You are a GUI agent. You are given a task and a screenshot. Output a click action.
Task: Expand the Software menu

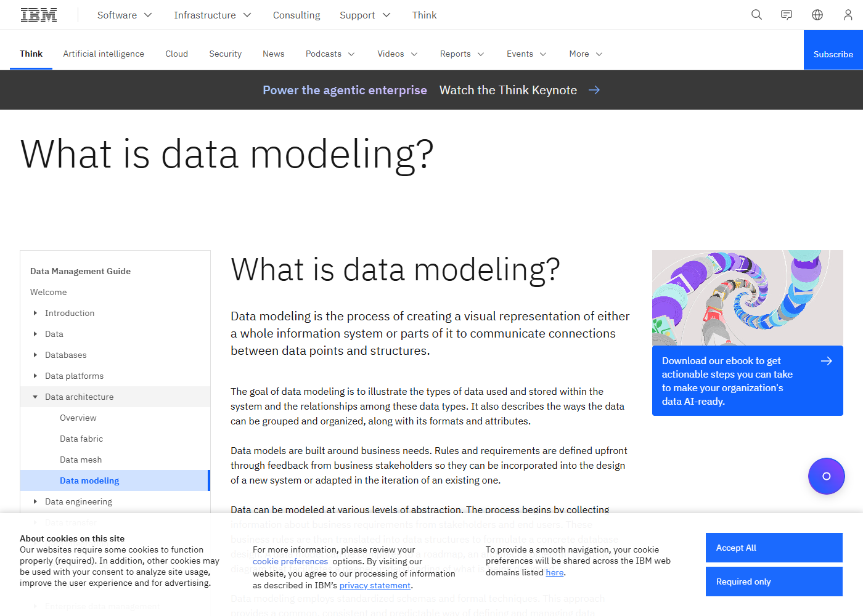125,15
